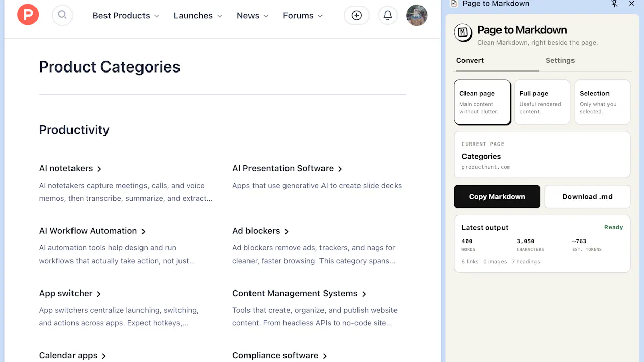
Task: Expand the News menu
Action: [x=253, y=16]
